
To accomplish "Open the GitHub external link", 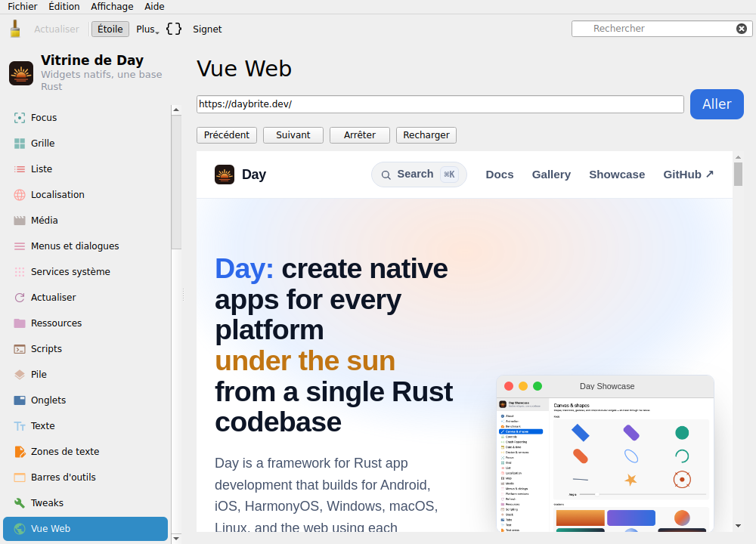I will pyautogui.click(x=688, y=175).
